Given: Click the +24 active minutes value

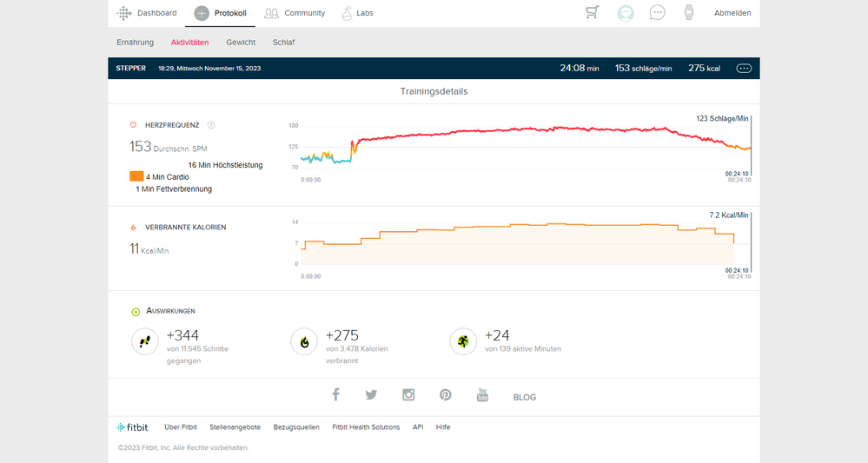Looking at the screenshot, I should tap(497, 335).
